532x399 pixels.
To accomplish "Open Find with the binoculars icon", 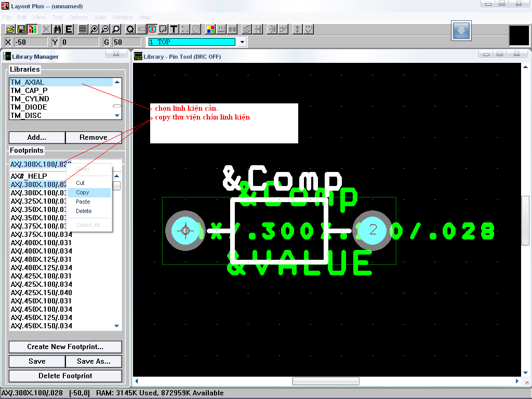I will tap(57, 30).
